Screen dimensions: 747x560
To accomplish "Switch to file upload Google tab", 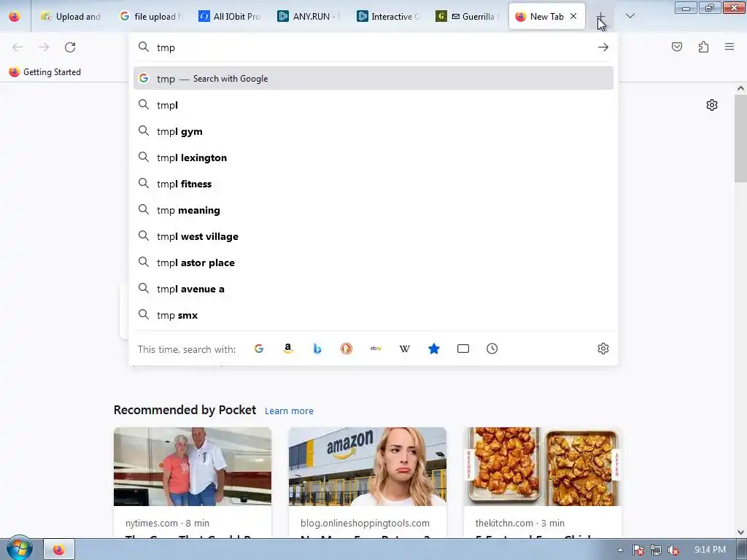I will tap(150, 17).
